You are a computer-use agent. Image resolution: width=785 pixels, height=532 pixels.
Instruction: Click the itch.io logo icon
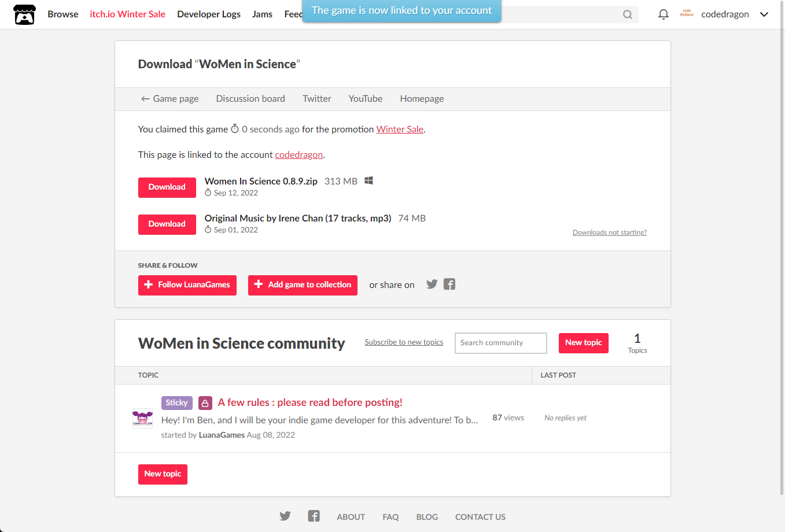(24, 14)
